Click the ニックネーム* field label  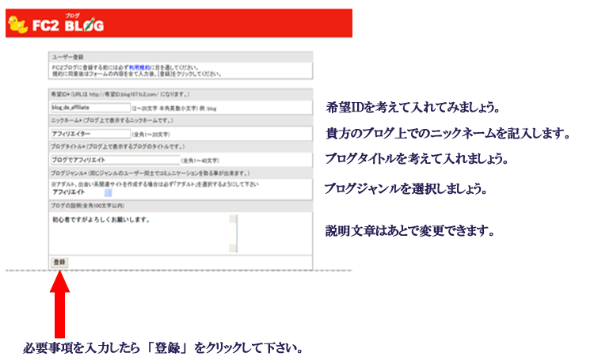(x=112, y=120)
